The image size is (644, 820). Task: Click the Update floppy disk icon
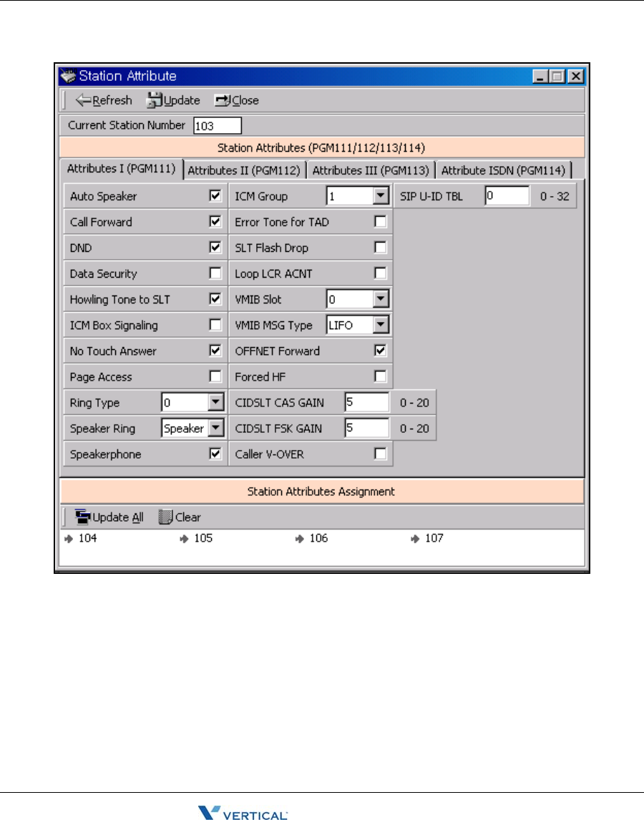(155, 100)
